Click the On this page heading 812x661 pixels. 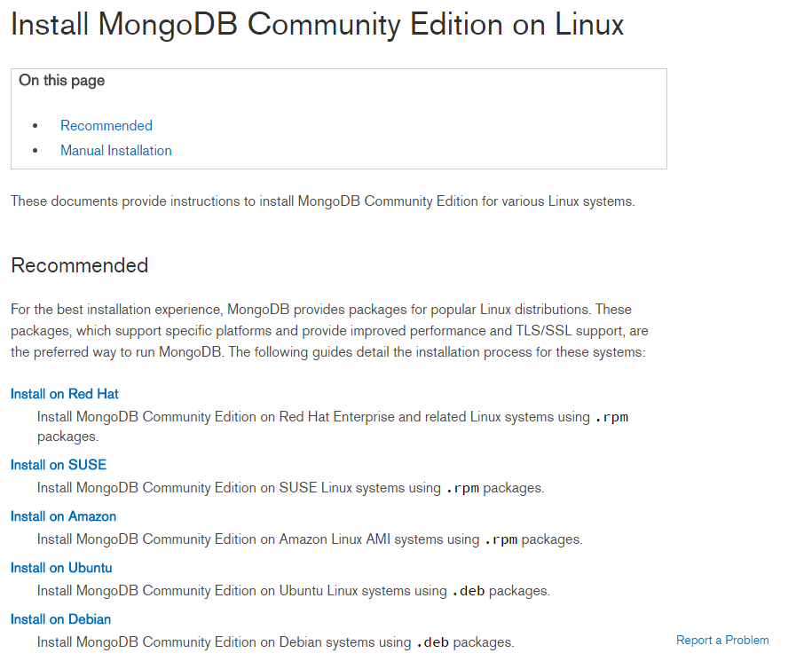pos(62,81)
